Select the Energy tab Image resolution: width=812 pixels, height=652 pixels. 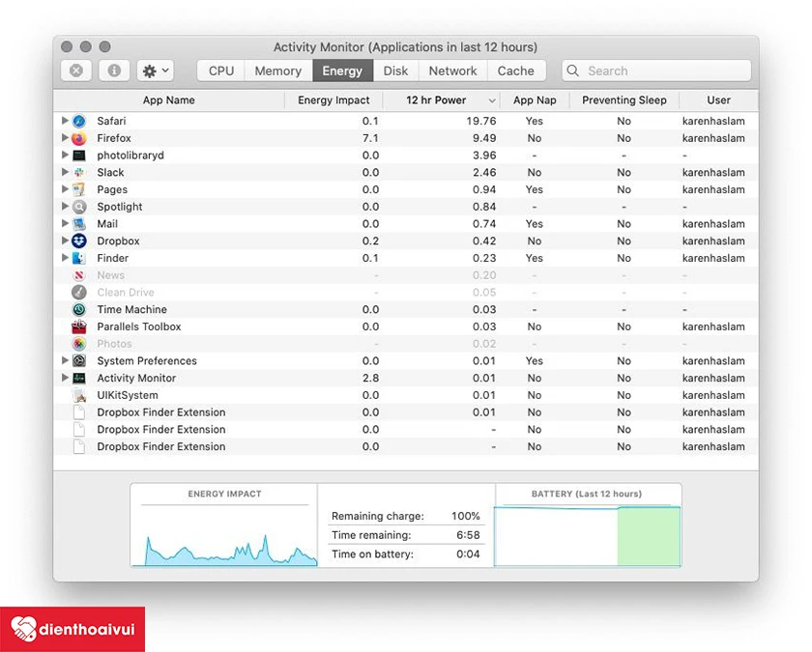tap(342, 71)
